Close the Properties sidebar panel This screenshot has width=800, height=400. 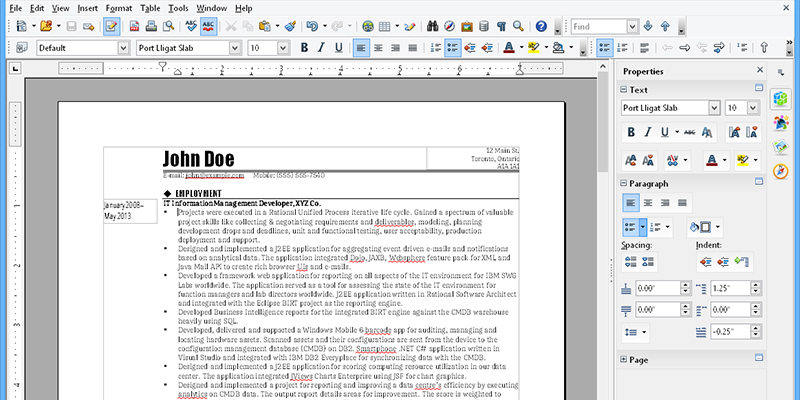[x=760, y=70]
